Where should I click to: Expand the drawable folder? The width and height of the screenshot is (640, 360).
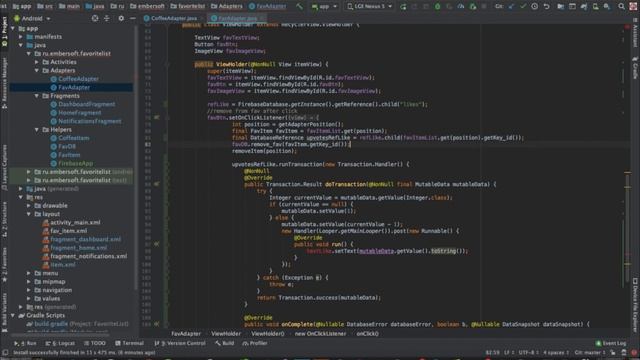[29, 206]
